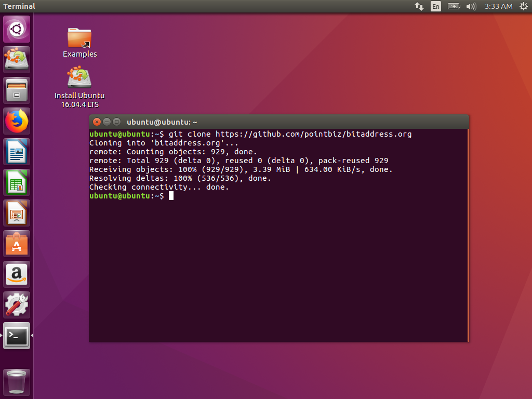This screenshot has height=399, width=532.
Task: Open LibreOffice Calc spreadsheet app
Action: [x=16, y=182]
